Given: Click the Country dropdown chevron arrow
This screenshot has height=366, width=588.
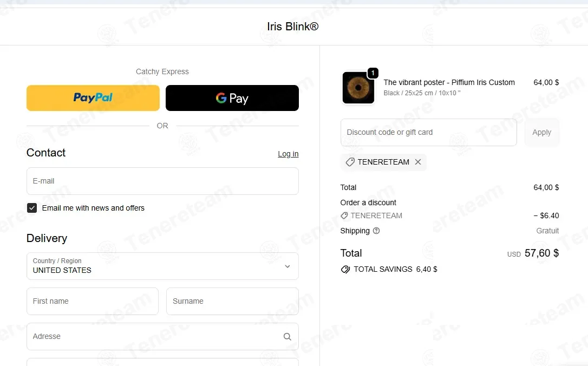Looking at the screenshot, I should (x=288, y=266).
